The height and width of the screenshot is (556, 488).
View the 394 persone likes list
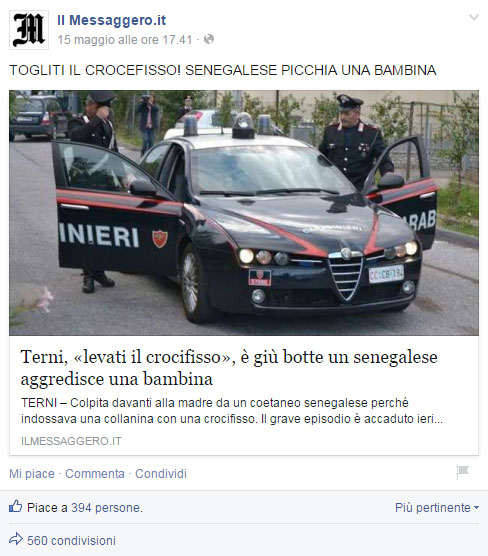click(107, 508)
